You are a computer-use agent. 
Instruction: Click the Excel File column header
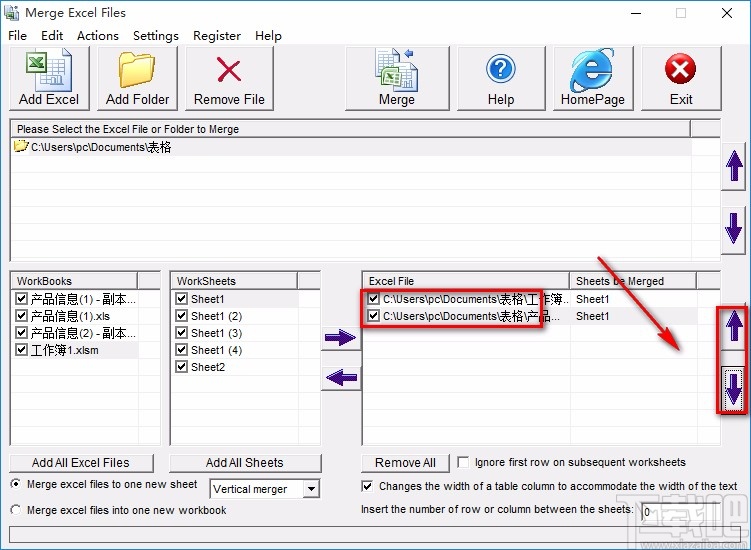pos(466,281)
